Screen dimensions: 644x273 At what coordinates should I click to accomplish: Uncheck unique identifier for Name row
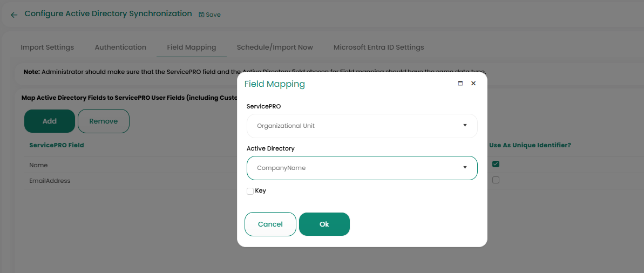click(496, 165)
